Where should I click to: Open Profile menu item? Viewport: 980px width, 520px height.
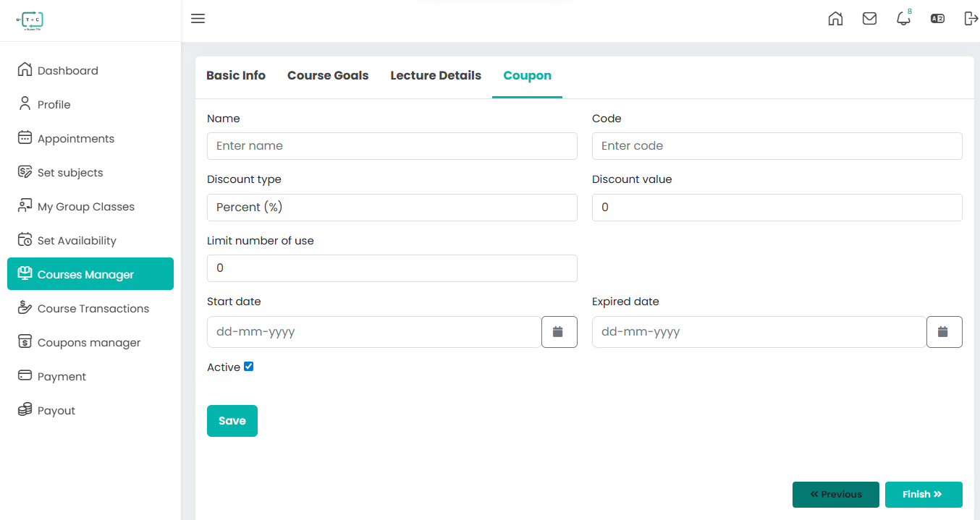pyautogui.click(x=90, y=104)
